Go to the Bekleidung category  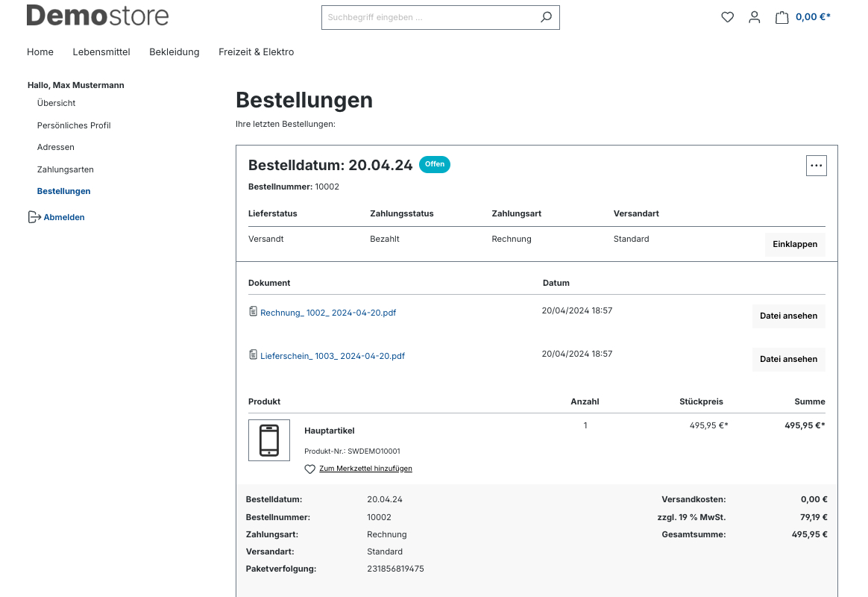pos(174,52)
